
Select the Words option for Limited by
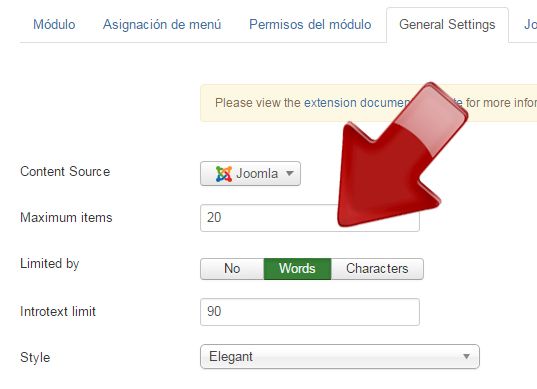[x=297, y=269]
